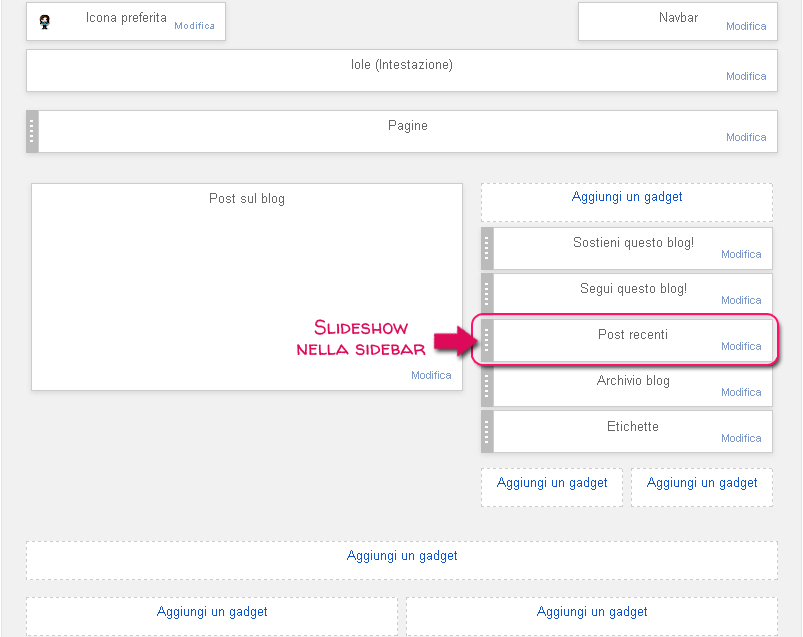Select the drag handle of Segui questo blog!
Image resolution: width=803 pixels, height=637 pixels.
pos(487,294)
